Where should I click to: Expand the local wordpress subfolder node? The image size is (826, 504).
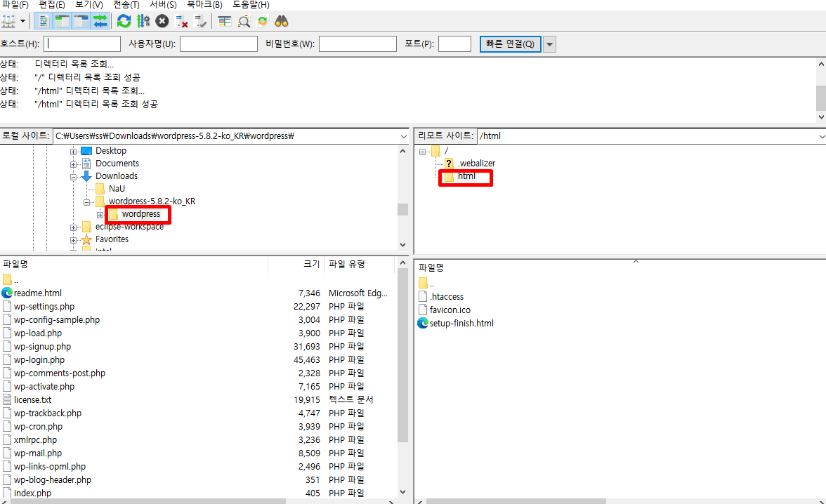click(x=100, y=215)
